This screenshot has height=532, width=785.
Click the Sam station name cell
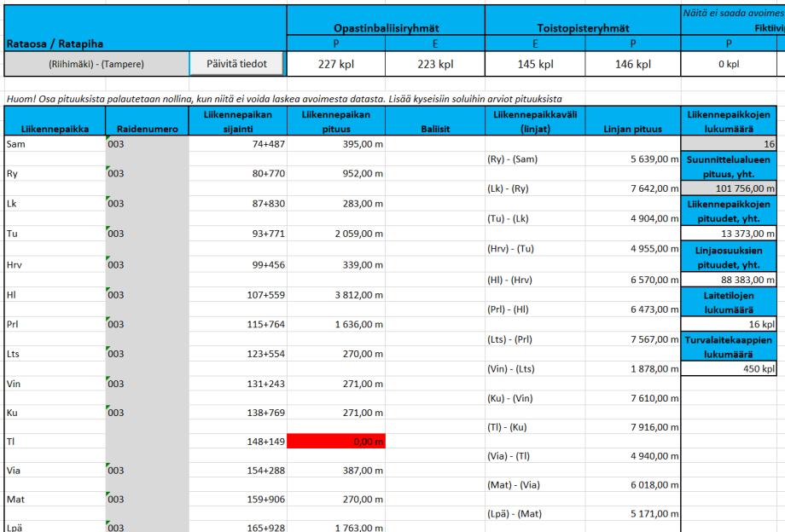pyautogui.click(x=55, y=144)
